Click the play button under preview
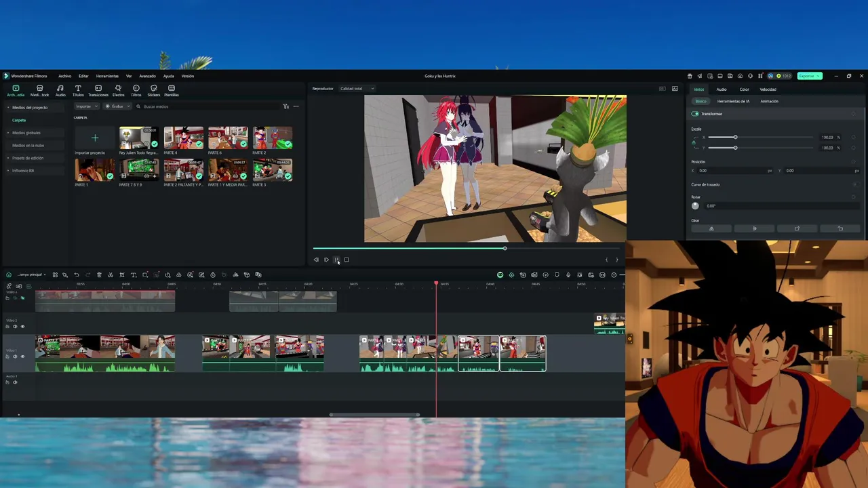 pos(326,260)
